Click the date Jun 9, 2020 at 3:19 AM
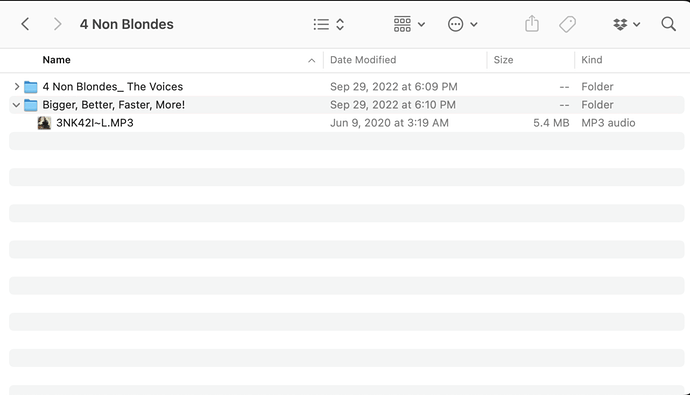The image size is (690, 395). click(389, 123)
